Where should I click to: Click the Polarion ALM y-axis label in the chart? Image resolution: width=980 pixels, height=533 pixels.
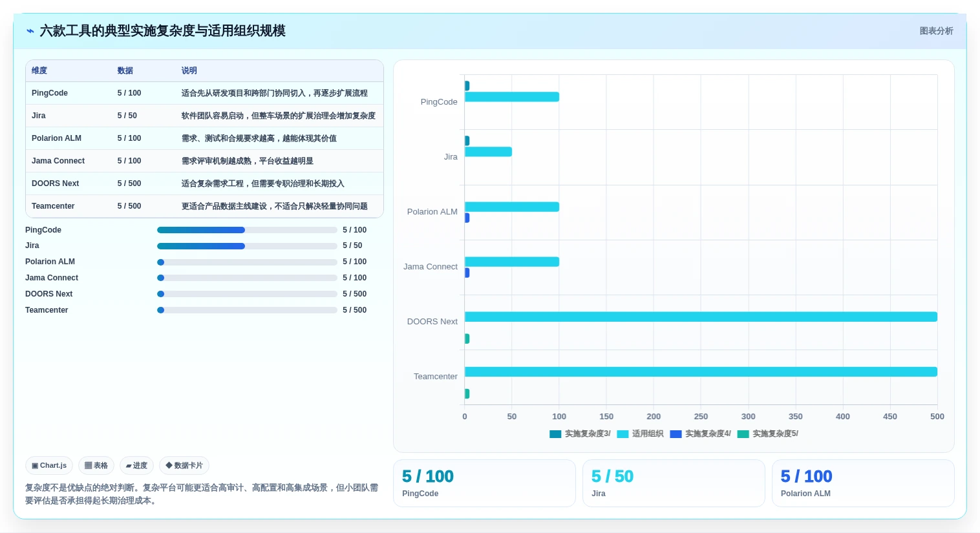432,212
